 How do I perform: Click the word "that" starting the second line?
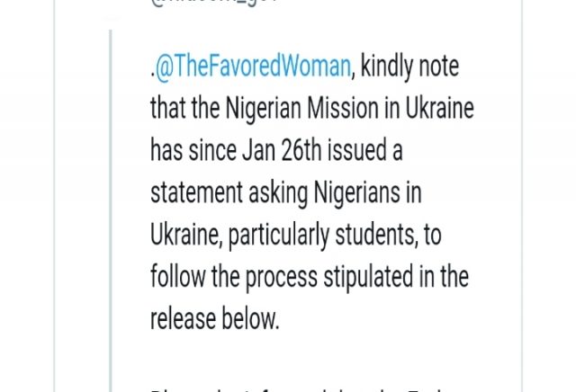[166, 108]
